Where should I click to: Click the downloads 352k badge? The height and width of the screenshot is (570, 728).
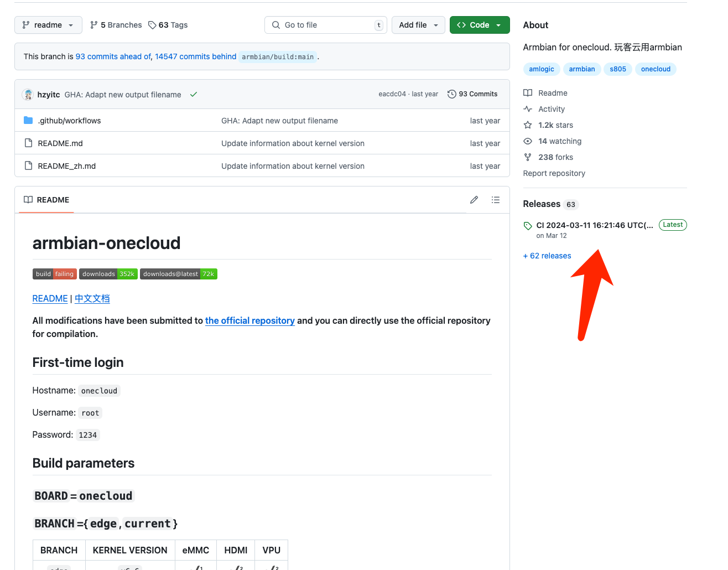tap(108, 274)
